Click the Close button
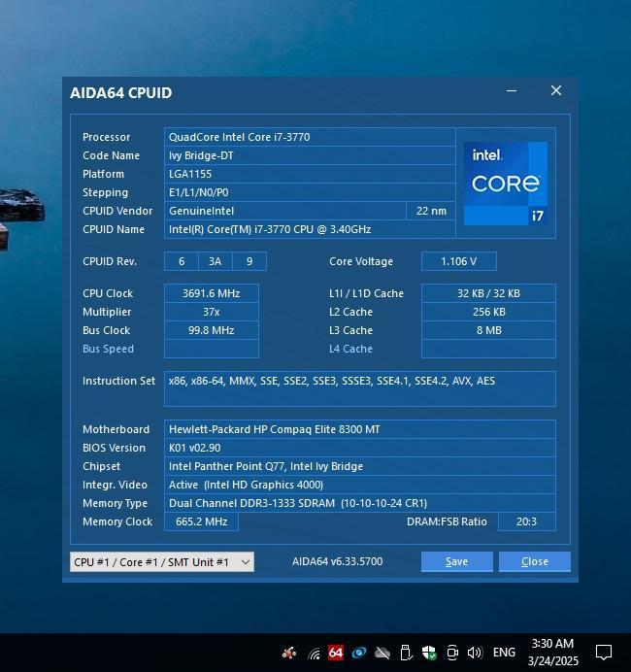Viewport: 631px width, 672px height. point(535,561)
